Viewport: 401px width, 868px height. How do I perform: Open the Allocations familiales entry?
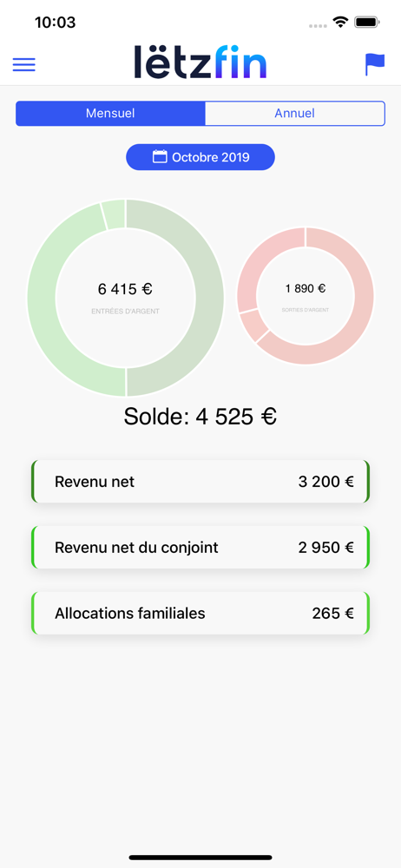pyautogui.click(x=200, y=614)
